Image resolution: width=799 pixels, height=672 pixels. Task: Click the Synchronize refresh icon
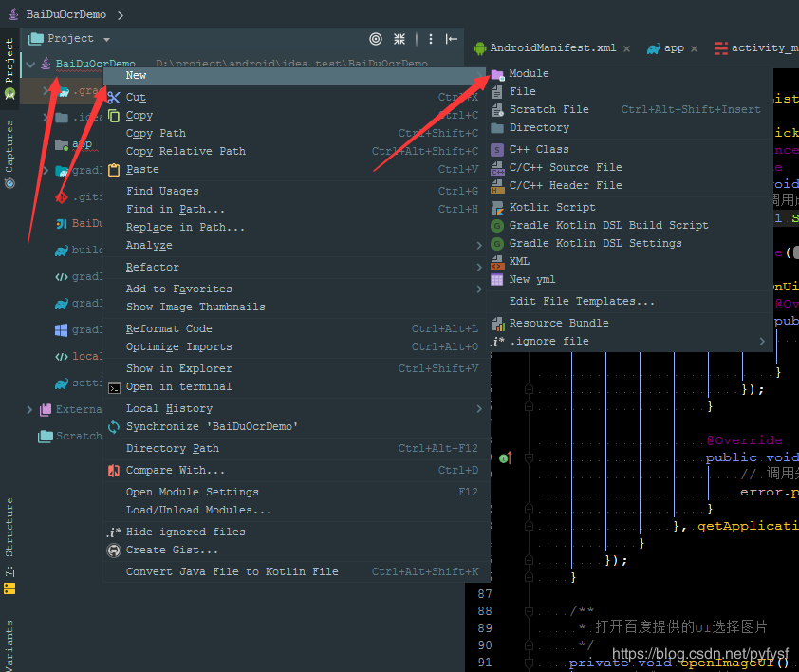pos(114,427)
